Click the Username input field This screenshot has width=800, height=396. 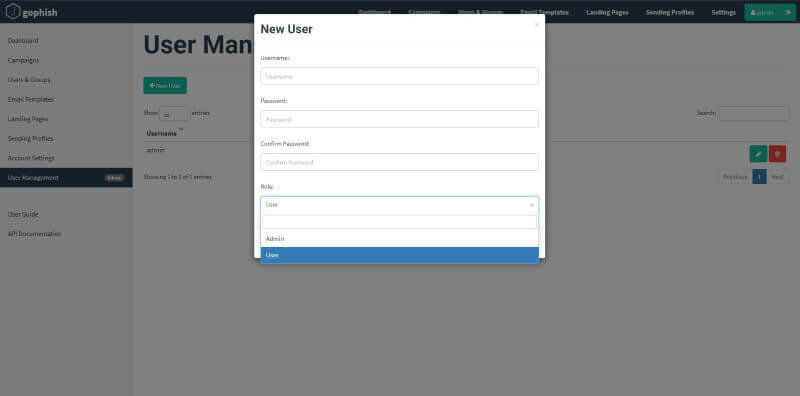[x=399, y=76]
